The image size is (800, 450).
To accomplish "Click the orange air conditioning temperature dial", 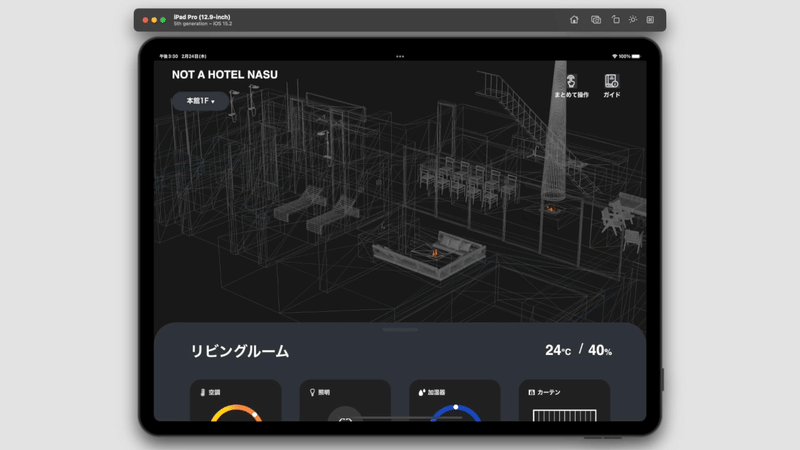I will point(236,413).
